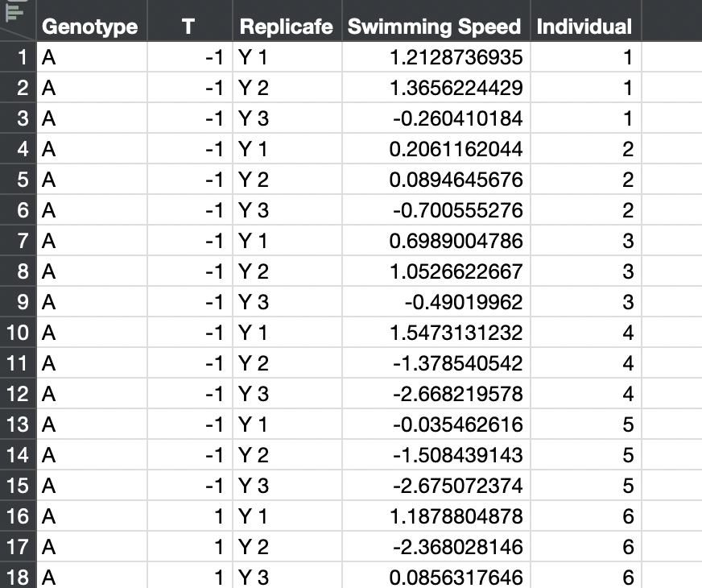The width and height of the screenshot is (702, 588).
Task: Click the data table icon in top-left corner
Action: tap(13, 10)
